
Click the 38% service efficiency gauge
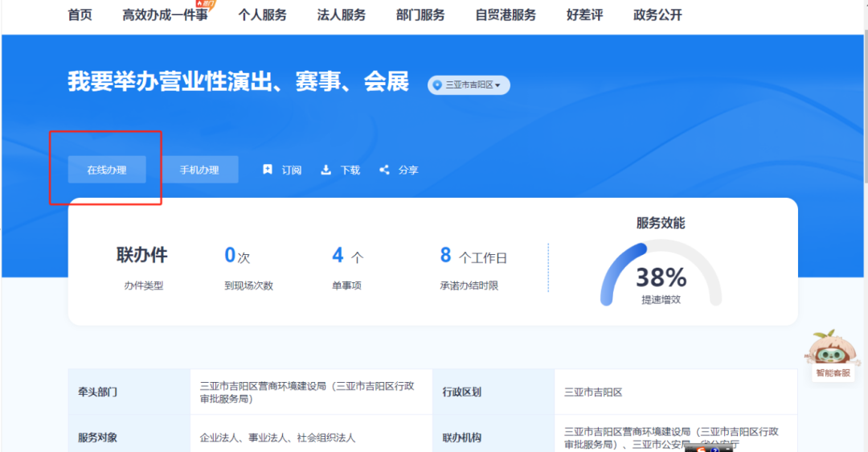pyautogui.click(x=661, y=275)
